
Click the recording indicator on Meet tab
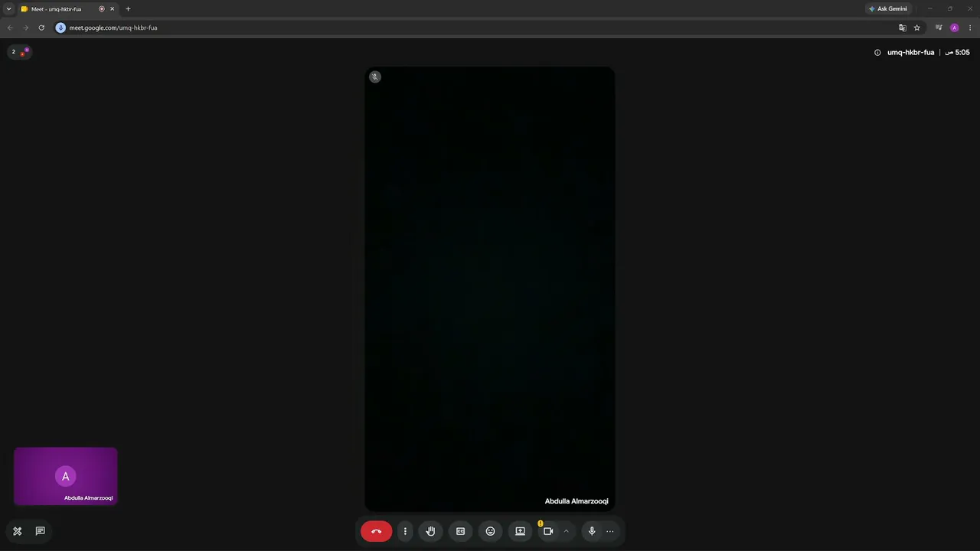[x=102, y=9]
